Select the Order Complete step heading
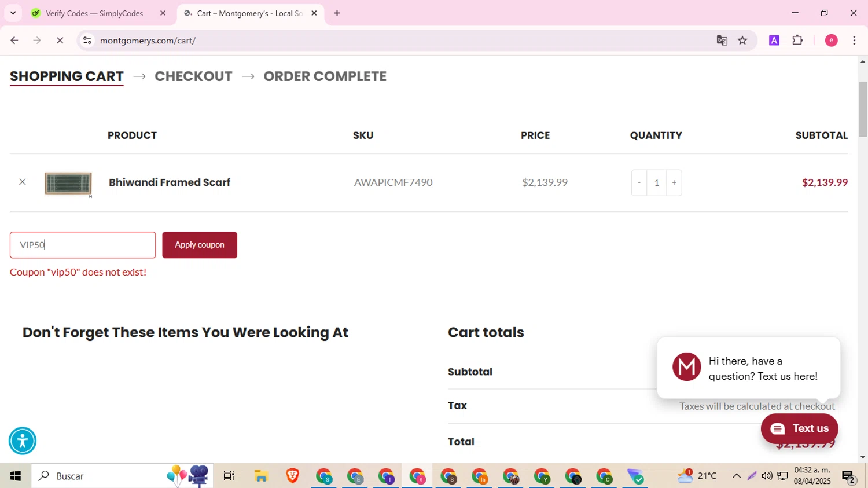This screenshot has width=868, height=488. coord(325,76)
